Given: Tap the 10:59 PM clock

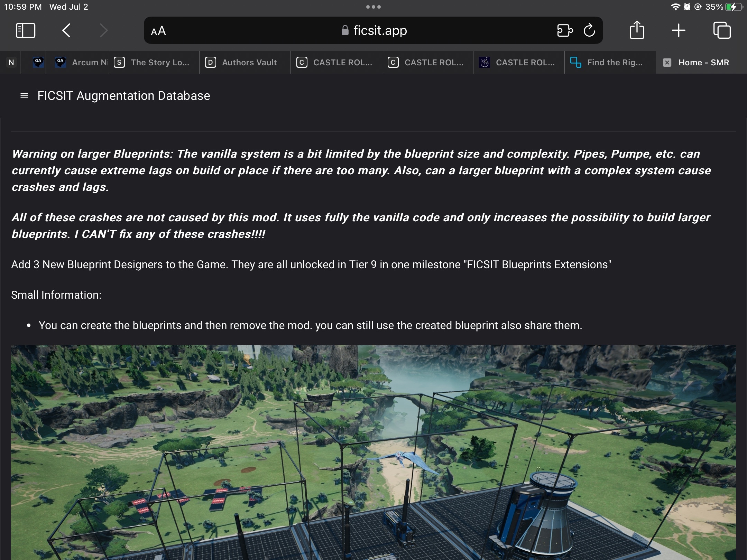Looking at the screenshot, I should tap(23, 7).
